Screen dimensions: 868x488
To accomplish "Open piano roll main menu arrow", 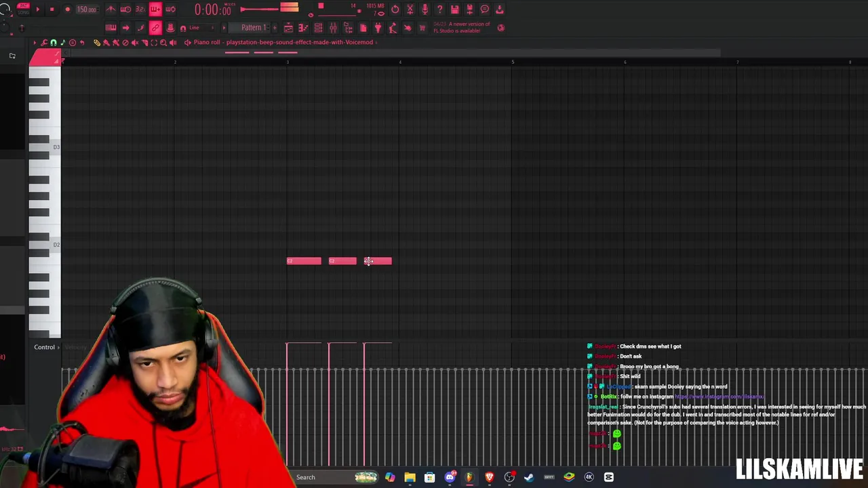I will pos(35,43).
